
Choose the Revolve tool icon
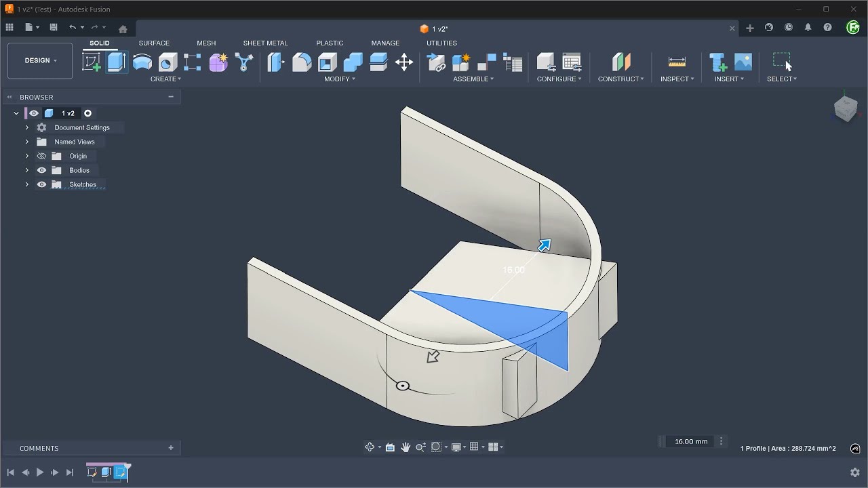coord(142,62)
